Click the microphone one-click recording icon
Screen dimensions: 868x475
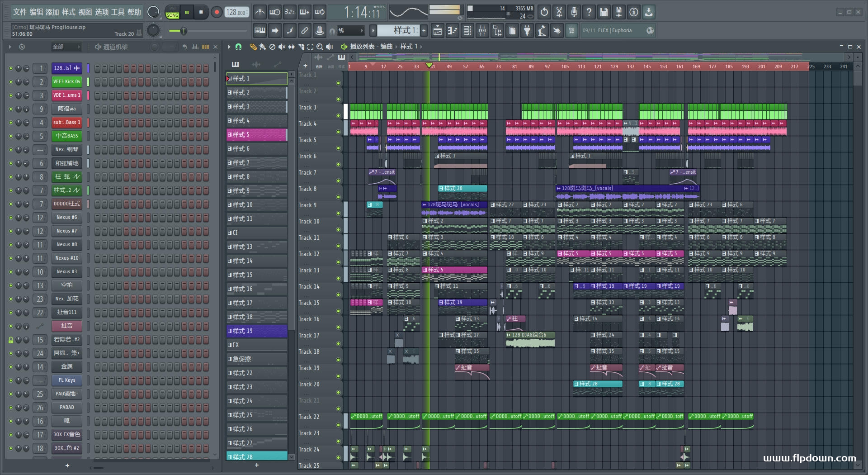tap(574, 12)
